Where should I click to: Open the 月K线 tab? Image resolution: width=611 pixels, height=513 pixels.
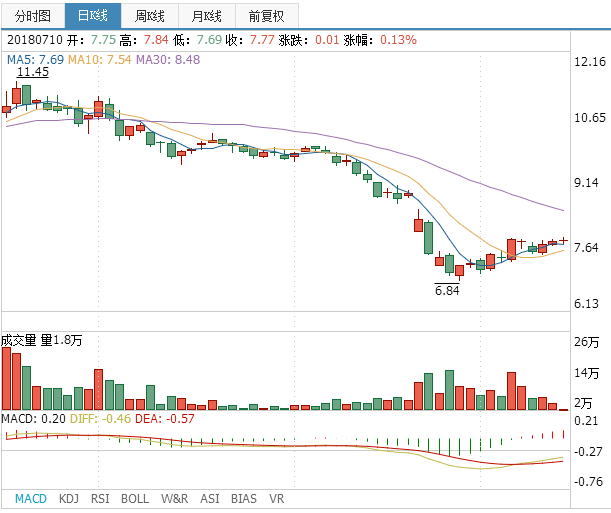click(207, 16)
